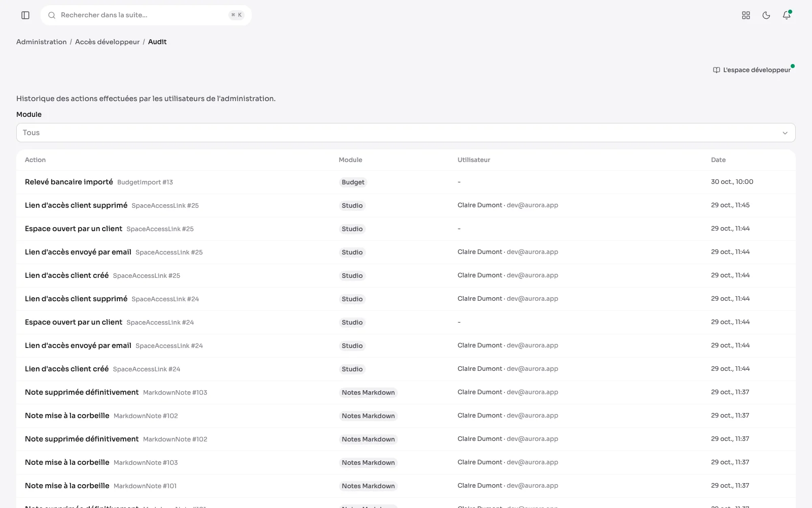
Task: Click the ⌘K shortcut badge
Action: click(x=236, y=15)
